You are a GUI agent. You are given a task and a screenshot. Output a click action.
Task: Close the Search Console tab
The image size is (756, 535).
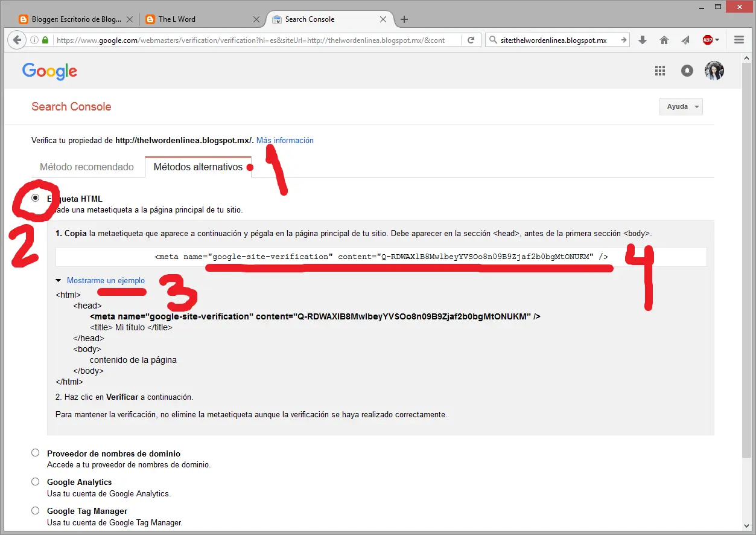tap(383, 19)
